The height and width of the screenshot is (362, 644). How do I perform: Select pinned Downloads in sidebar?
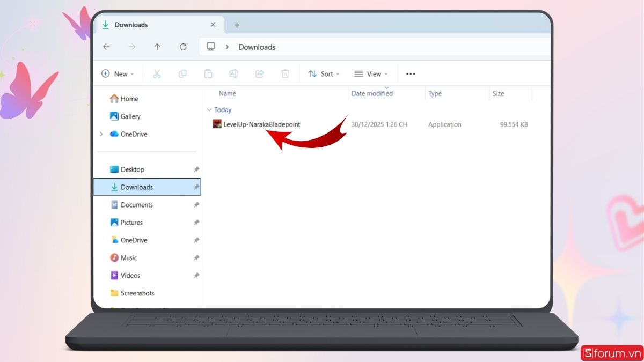147,187
